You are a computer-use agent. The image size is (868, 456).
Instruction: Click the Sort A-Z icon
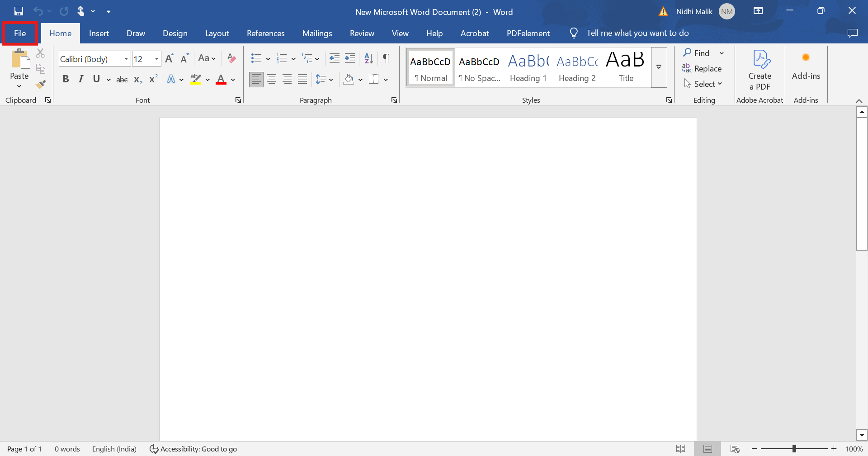point(368,58)
